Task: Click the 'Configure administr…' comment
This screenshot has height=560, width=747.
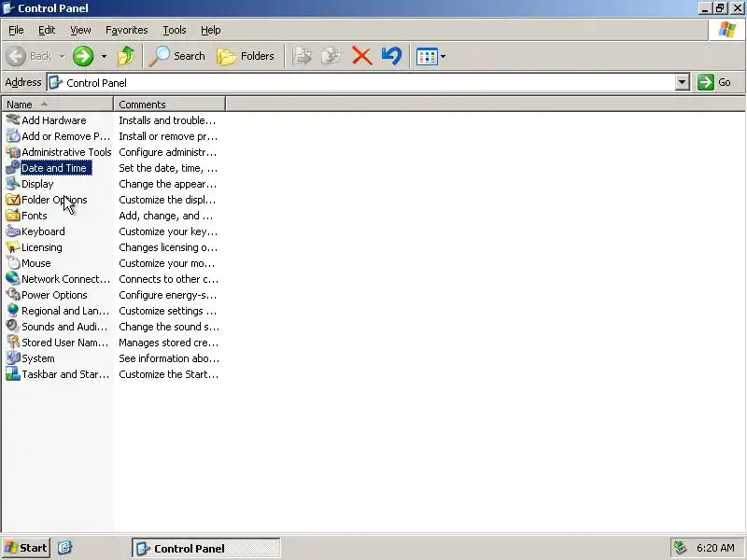Action: [x=168, y=152]
